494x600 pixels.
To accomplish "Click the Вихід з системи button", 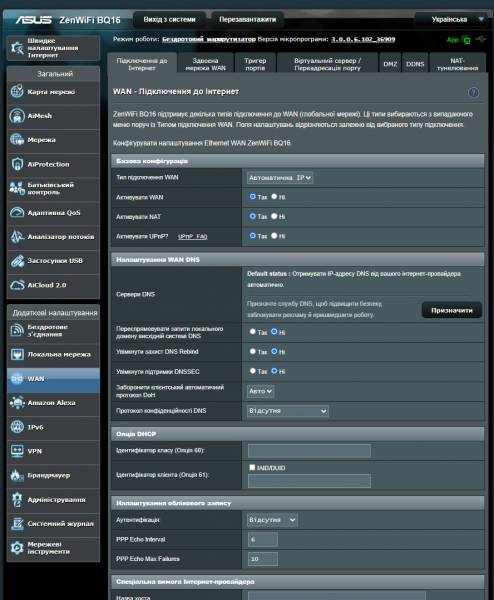I will 170,20.
